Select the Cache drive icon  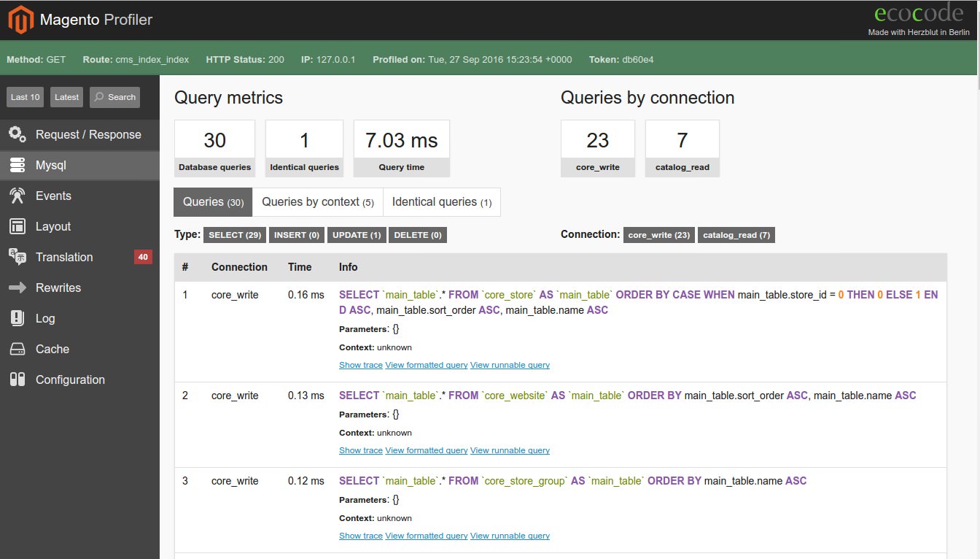click(17, 349)
